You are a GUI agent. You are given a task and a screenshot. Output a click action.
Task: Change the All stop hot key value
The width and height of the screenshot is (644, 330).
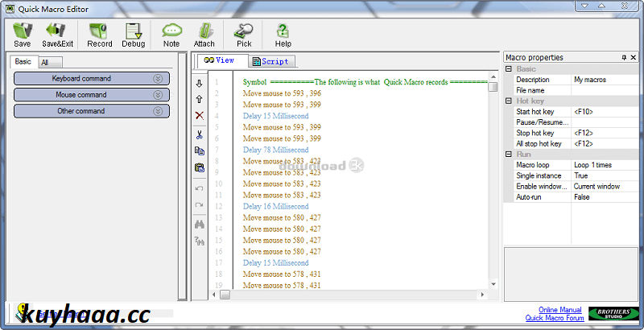[x=605, y=143]
